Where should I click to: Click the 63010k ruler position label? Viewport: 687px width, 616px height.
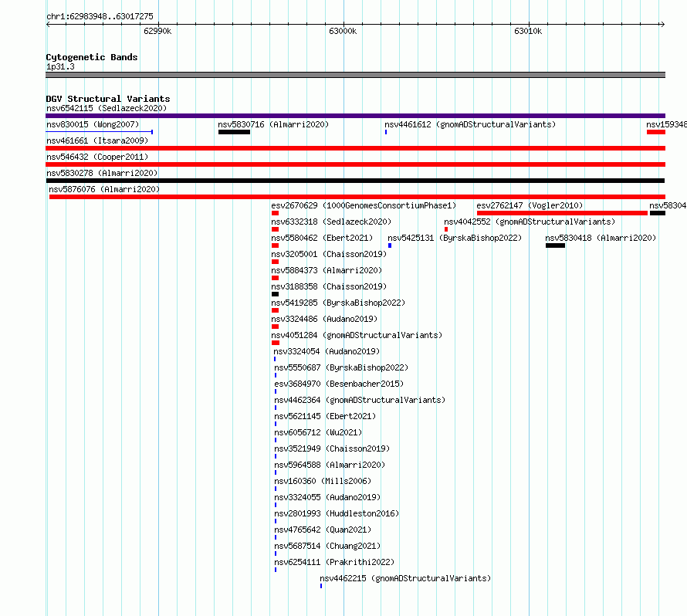tap(528, 31)
